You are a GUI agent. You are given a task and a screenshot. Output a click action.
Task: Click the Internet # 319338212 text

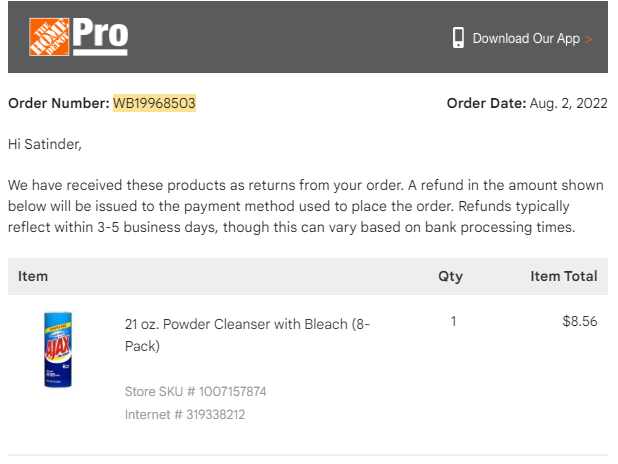pos(185,414)
